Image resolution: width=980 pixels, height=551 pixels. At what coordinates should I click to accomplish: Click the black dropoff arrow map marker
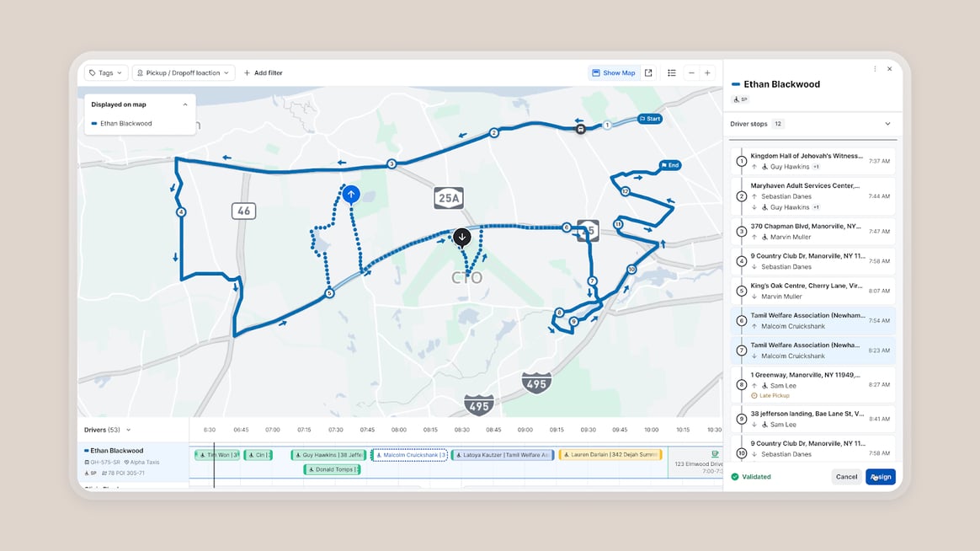[461, 238]
